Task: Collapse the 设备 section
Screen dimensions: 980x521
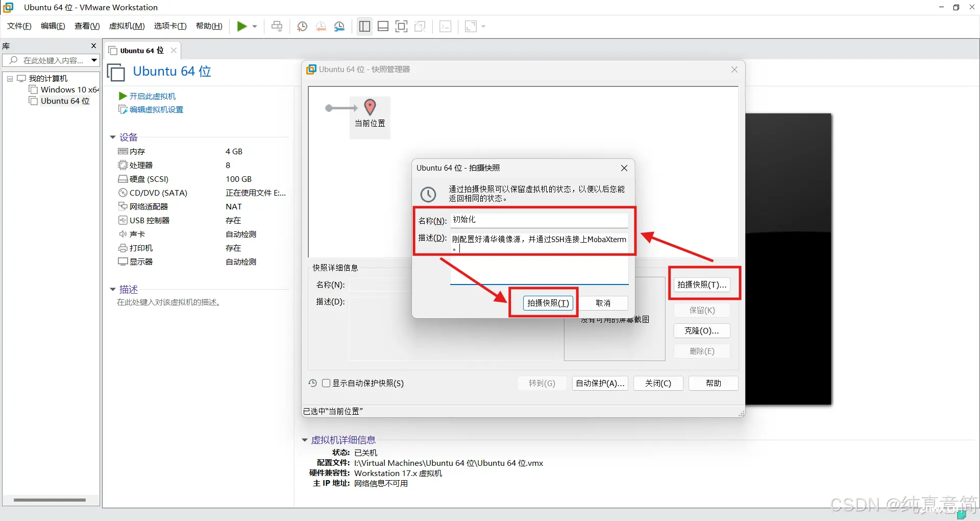Action: tap(113, 137)
